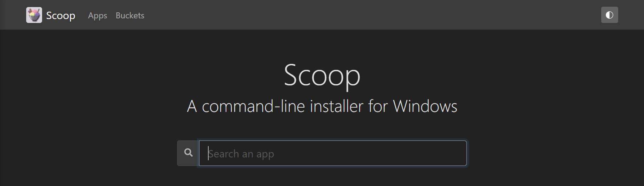Screen dimensions: 644x186
Task: Click the search addon beside the input
Action: click(x=188, y=153)
